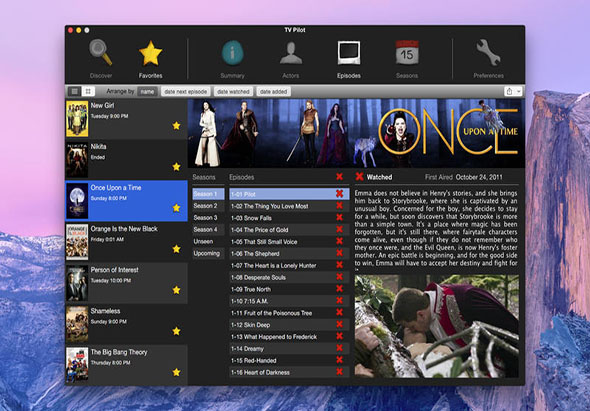Toggle watched mark for 1-09 True North
Viewport: 590px width, 411px height.
(339, 289)
